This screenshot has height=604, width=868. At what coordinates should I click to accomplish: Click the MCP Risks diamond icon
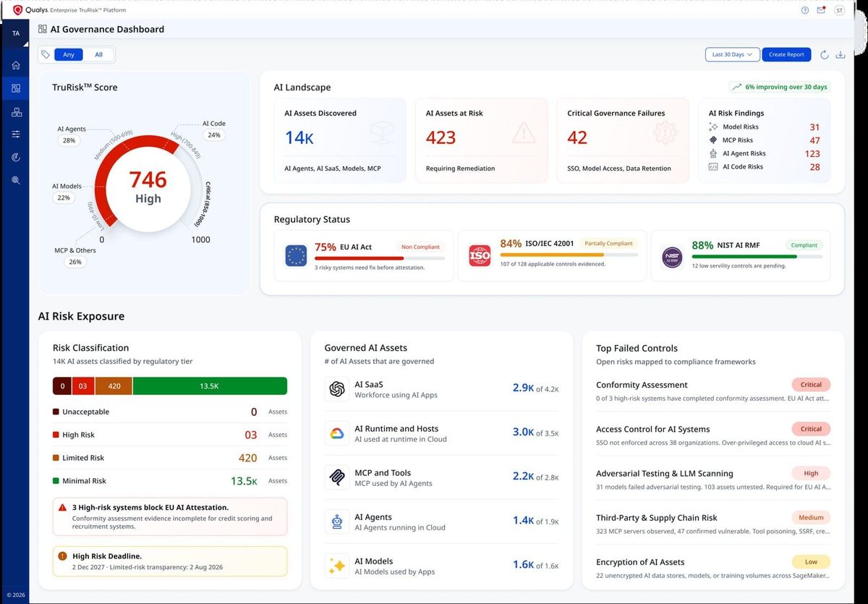pos(713,140)
